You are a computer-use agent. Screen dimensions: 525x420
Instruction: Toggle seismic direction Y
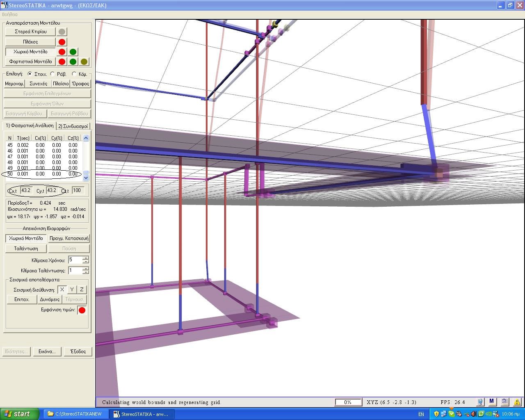(x=72, y=290)
